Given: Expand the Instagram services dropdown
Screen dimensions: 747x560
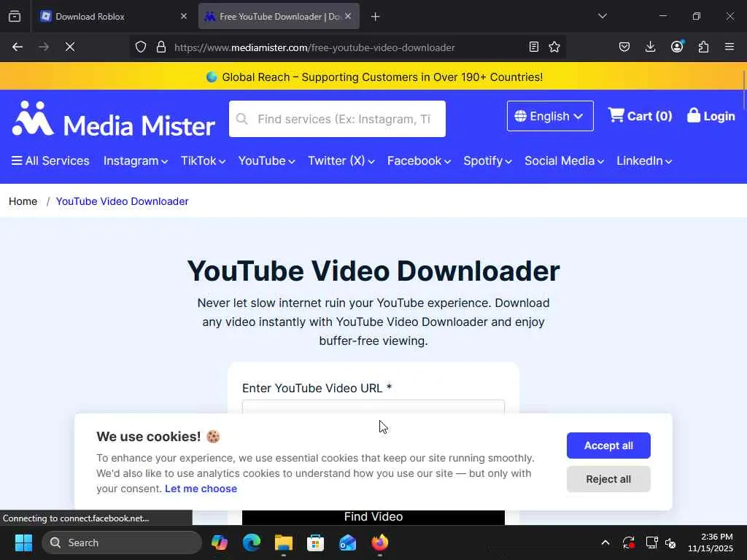Looking at the screenshot, I should click(136, 161).
